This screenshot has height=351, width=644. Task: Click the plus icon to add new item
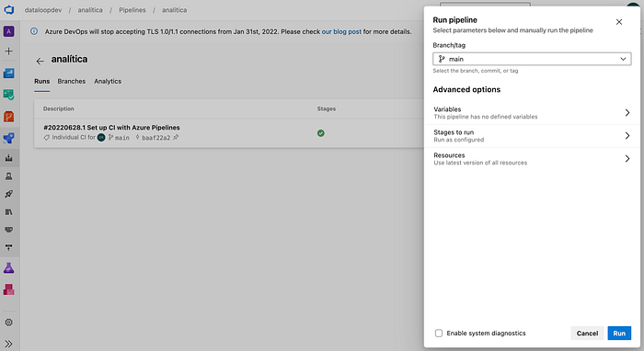[8, 51]
